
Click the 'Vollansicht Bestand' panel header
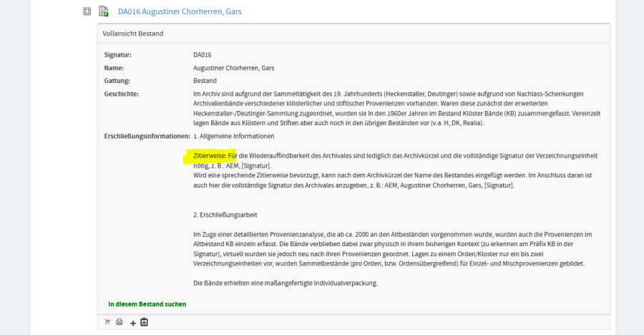353,34
